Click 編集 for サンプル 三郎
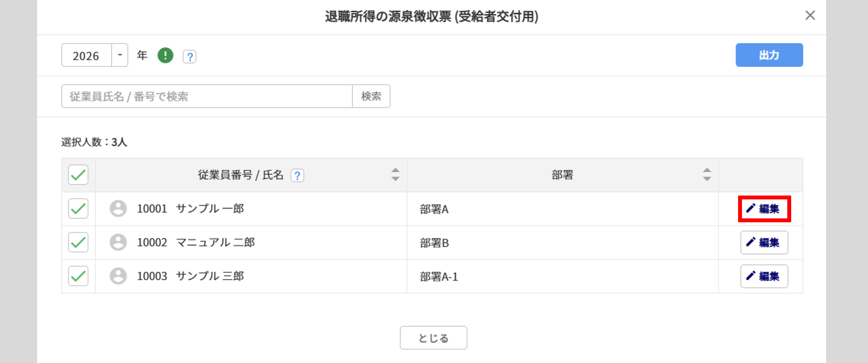This screenshot has height=363, width=868. click(764, 276)
